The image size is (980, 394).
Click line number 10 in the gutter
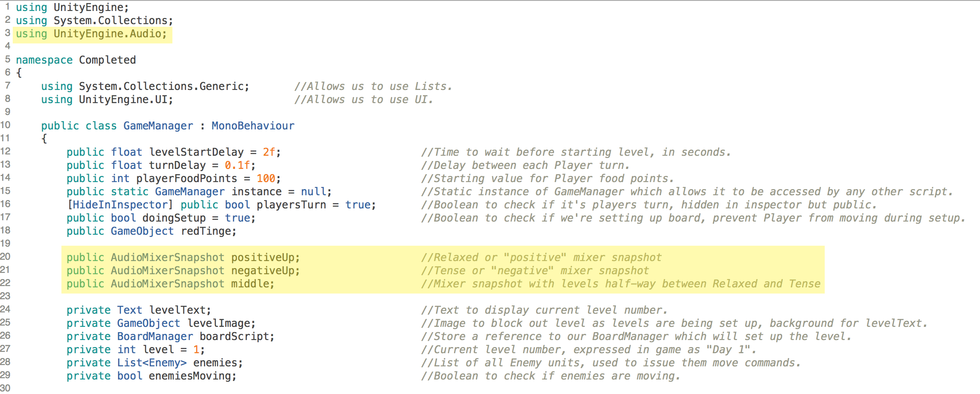6,125
